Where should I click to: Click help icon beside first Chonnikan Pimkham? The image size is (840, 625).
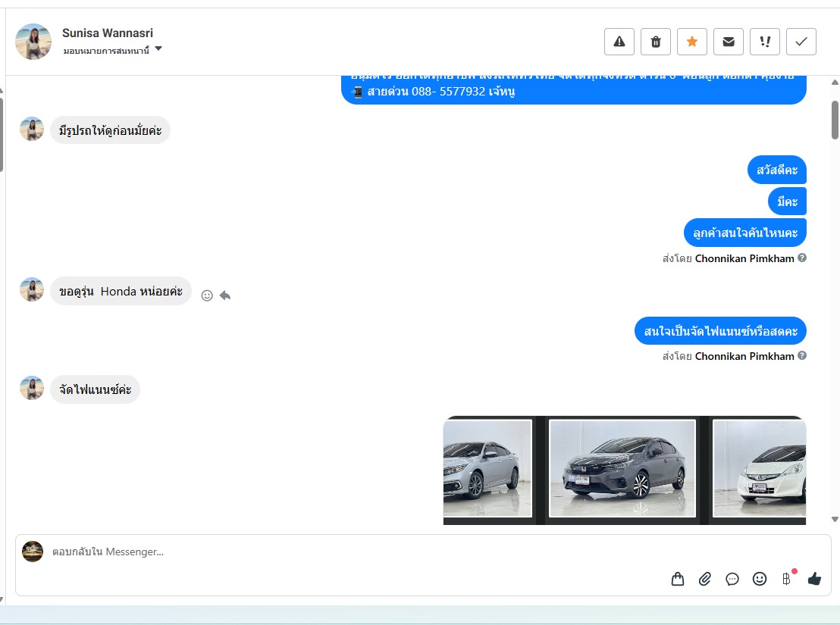[x=802, y=258]
